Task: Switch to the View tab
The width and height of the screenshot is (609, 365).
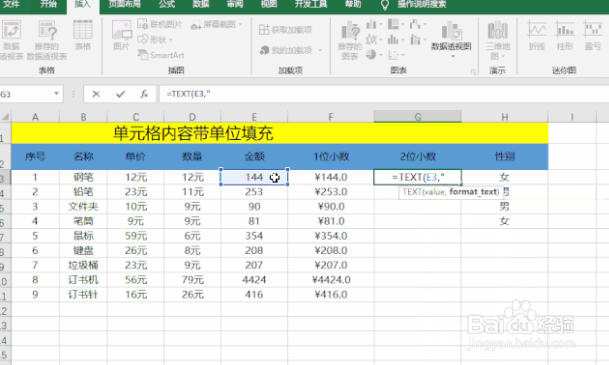Action: click(269, 4)
